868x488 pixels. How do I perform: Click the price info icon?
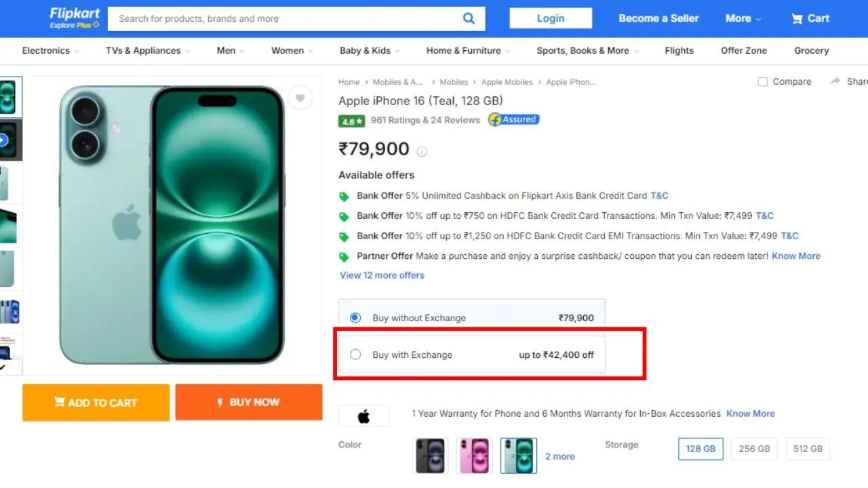pyautogui.click(x=422, y=151)
